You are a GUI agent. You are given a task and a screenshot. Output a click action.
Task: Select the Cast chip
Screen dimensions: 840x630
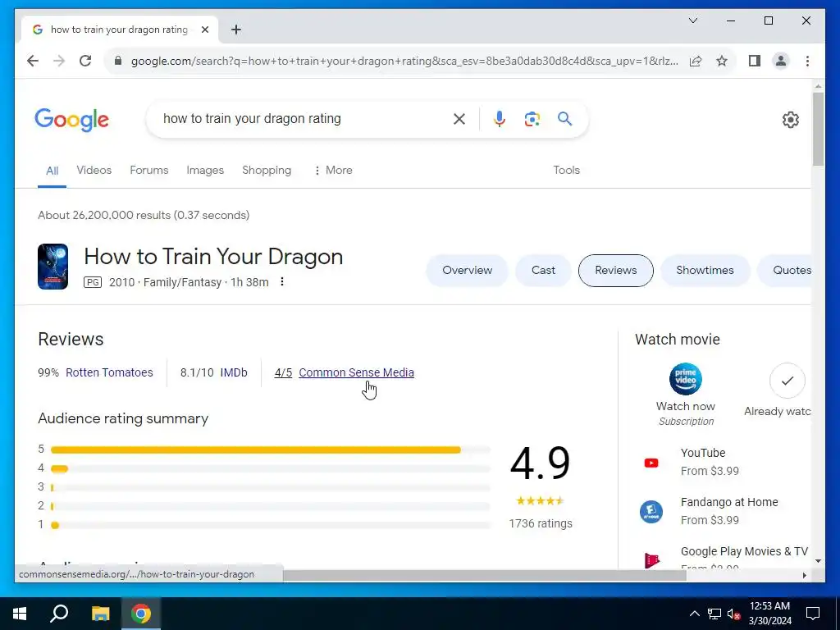click(543, 271)
